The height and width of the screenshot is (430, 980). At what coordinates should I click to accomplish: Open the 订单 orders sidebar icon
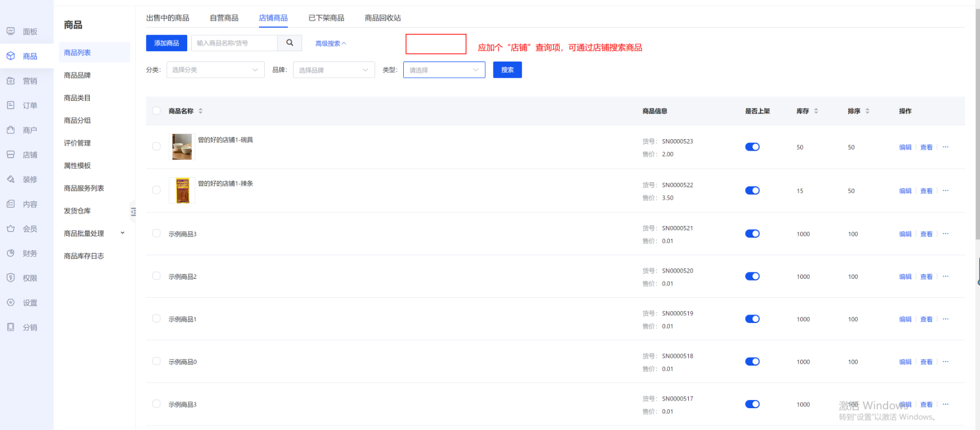(x=11, y=105)
